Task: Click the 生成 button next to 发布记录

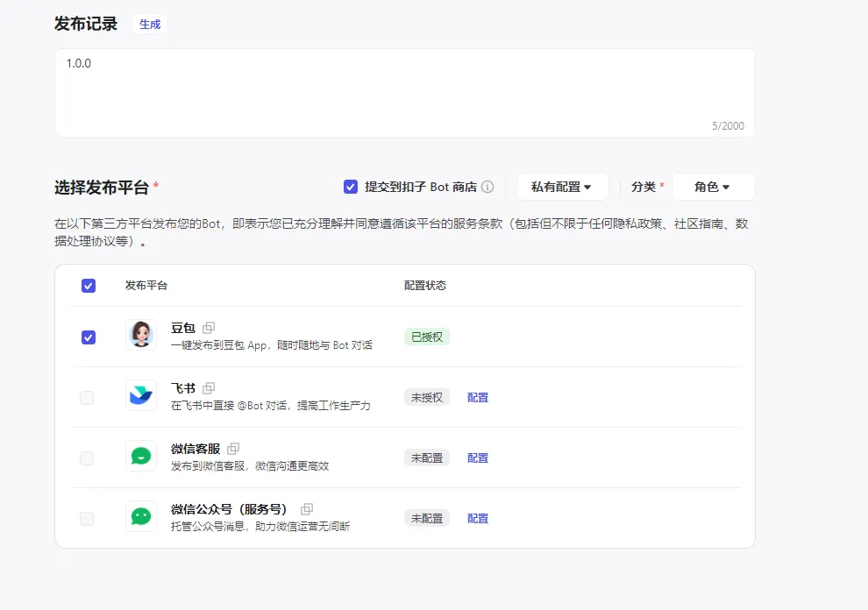Action: (x=149, y=25)
